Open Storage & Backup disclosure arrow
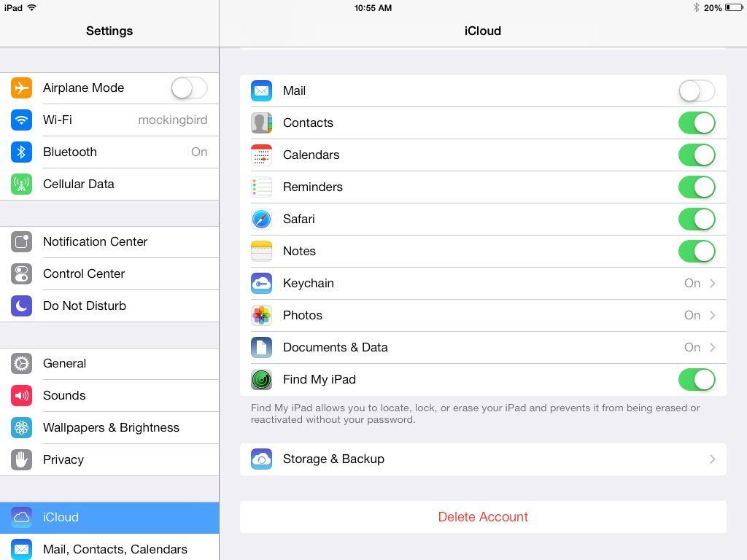The width and height of the screenshot is (747, 560). click(712, 459)
